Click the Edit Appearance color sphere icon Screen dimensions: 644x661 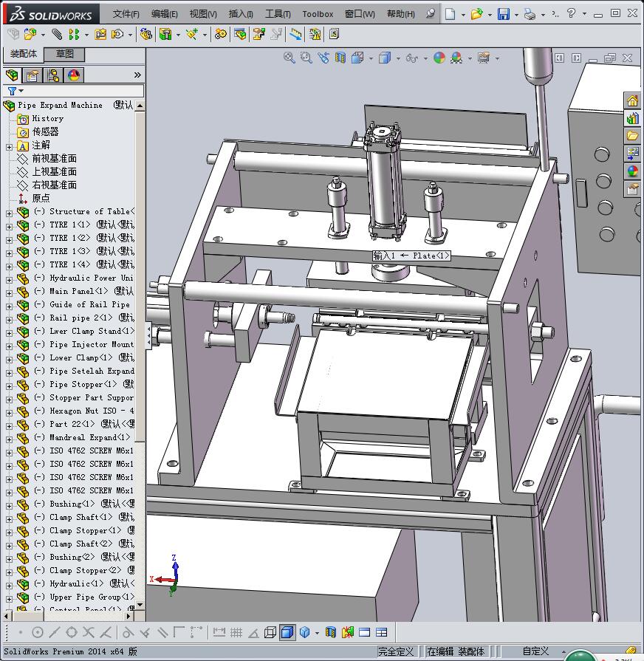point(439,58)
